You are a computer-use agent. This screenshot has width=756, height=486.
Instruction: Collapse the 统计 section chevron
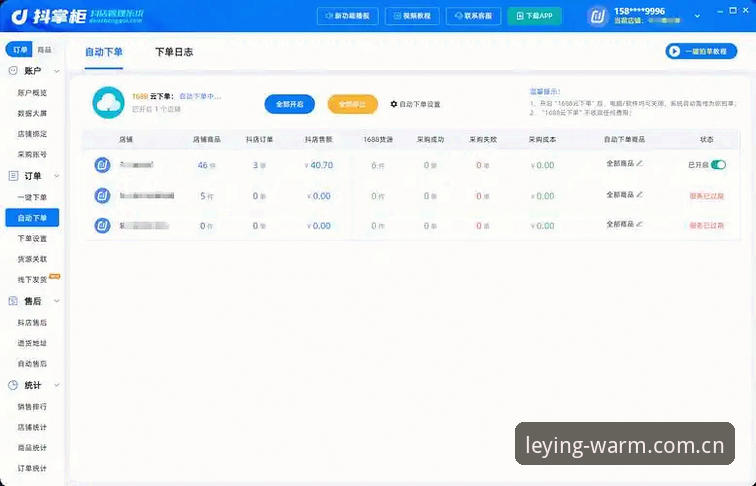(57, 385)
